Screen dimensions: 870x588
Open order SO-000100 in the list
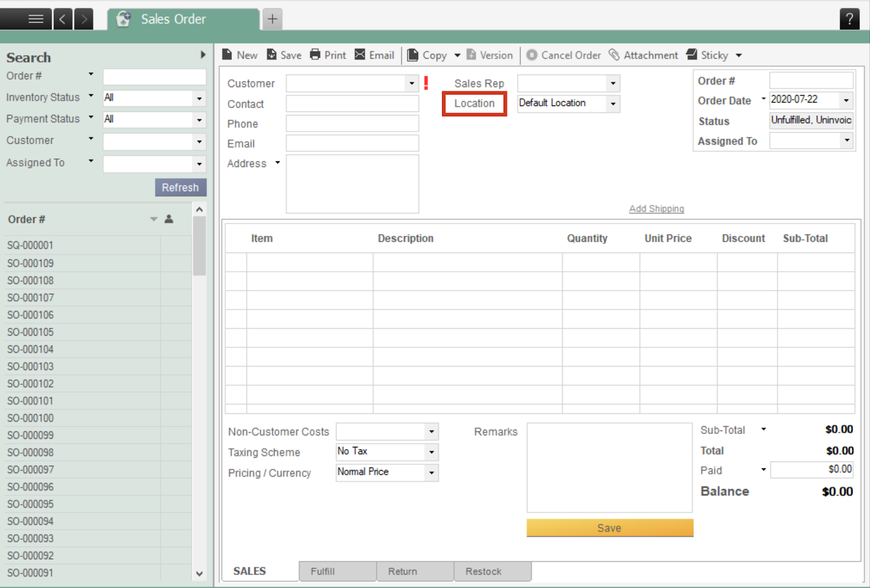click(x=98, y=418)
